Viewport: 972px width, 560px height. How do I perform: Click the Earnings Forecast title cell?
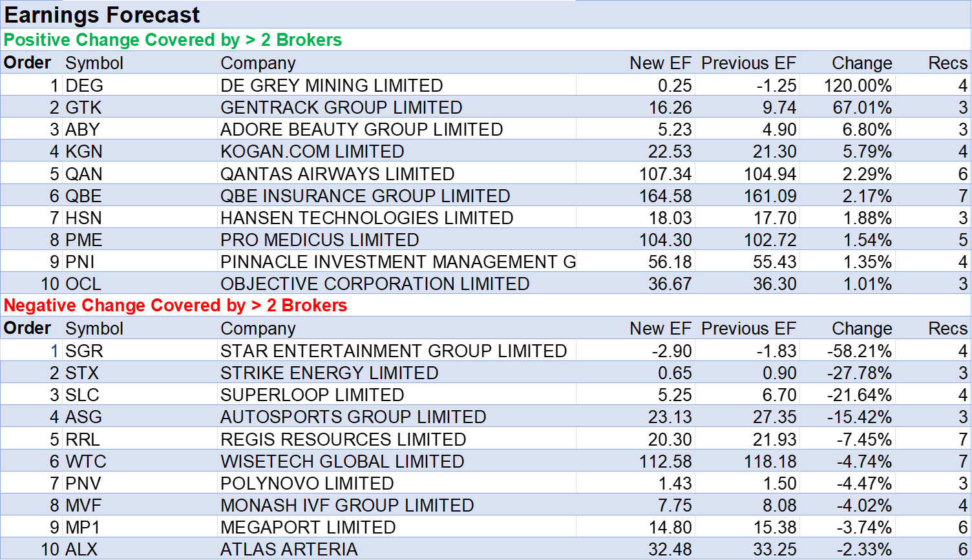[102, 15]
